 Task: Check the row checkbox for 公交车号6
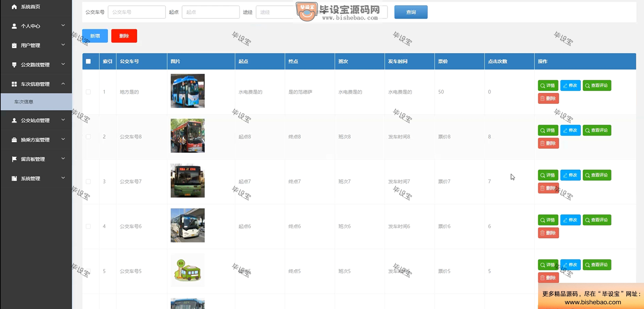(88, 226)
